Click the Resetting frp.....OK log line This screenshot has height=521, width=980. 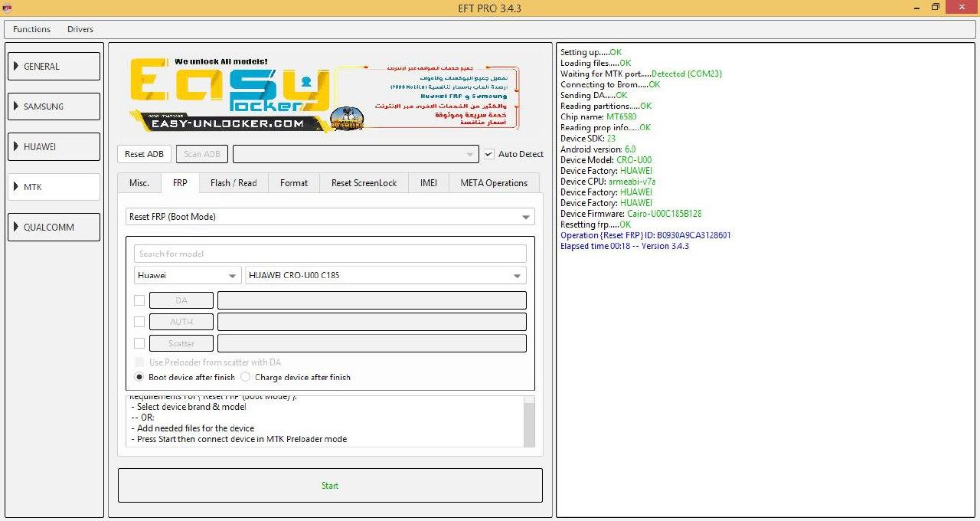596,224
